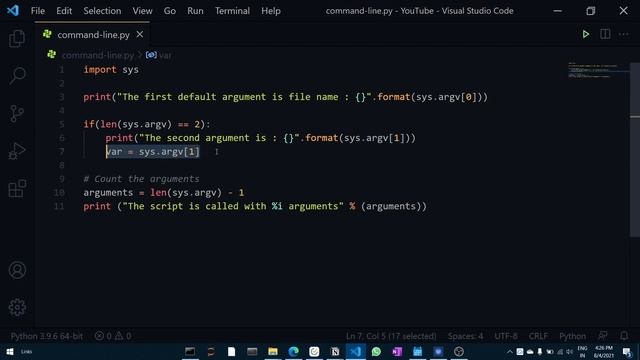Click the feedback icon in status bar
The image size is (640, 360).
(x=602, y=336)
